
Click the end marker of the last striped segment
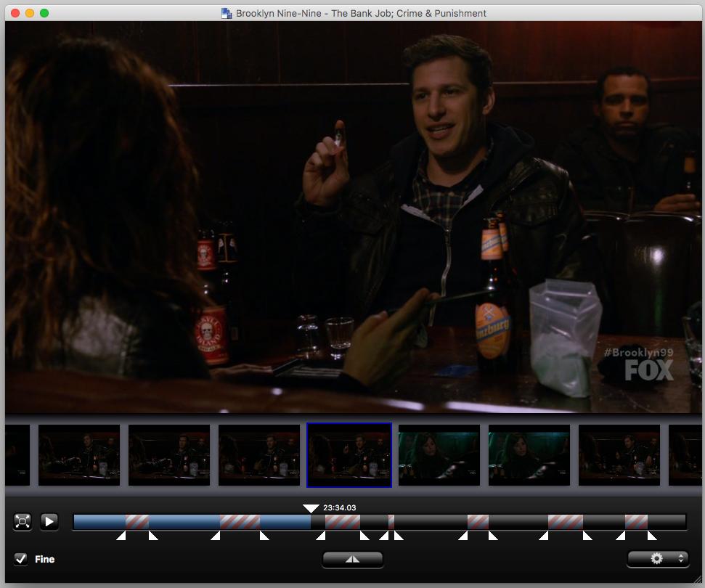tap(652, 536)
